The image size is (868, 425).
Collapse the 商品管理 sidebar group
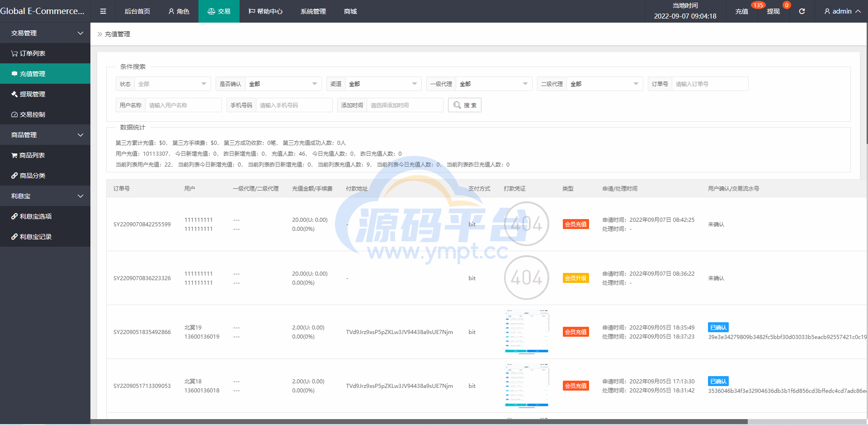(45, 135)
